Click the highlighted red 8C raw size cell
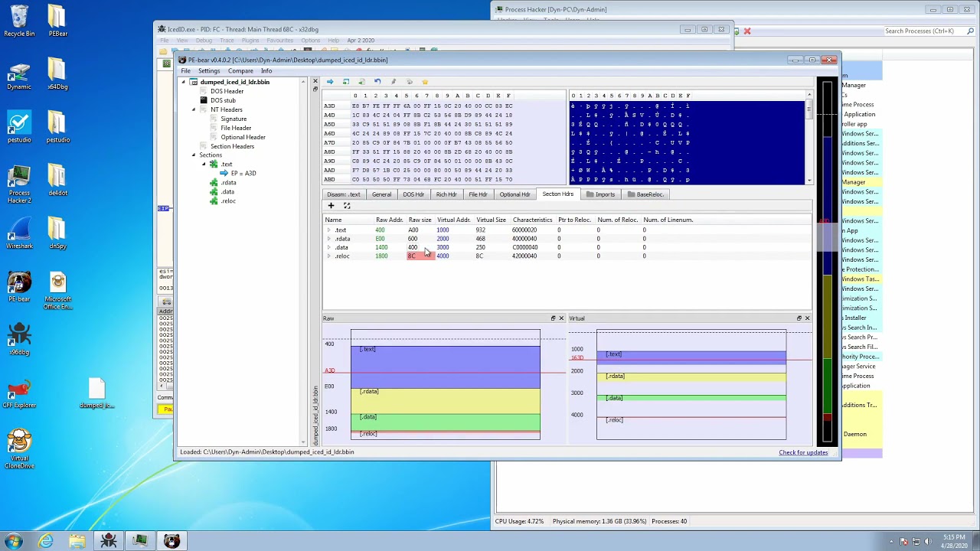This screenshot has width=980, height=551. click(420, 256)
